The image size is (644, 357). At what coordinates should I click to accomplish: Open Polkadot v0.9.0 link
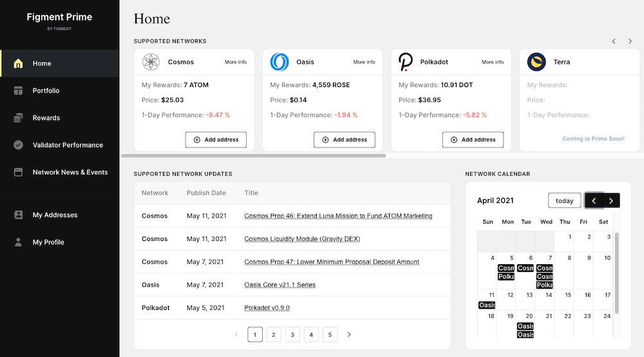pyautogui.click(x=267, y=307)
